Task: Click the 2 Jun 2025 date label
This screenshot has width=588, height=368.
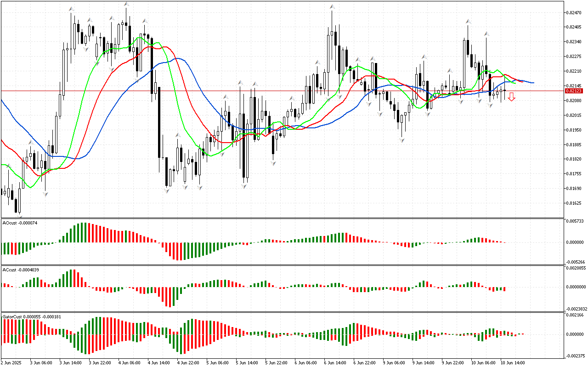Action: point(11,362)
